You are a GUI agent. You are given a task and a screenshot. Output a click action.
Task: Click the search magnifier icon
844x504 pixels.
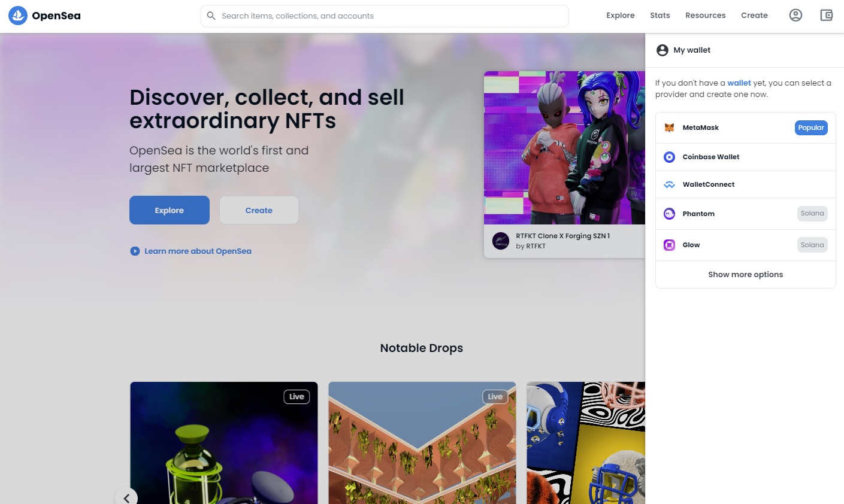click(211, 16)
